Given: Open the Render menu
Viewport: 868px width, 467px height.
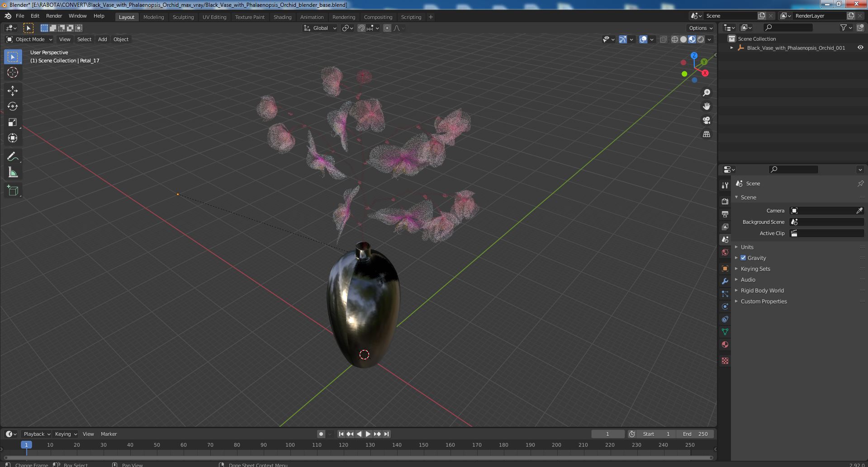Looking at the screenshot, I should [54, 16].
